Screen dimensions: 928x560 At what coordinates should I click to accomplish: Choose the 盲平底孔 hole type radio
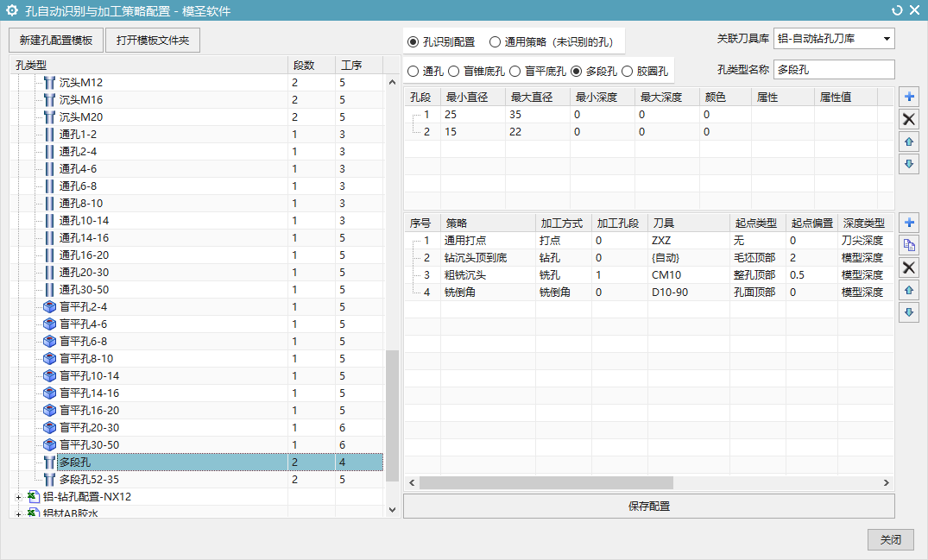coord(515,71)
